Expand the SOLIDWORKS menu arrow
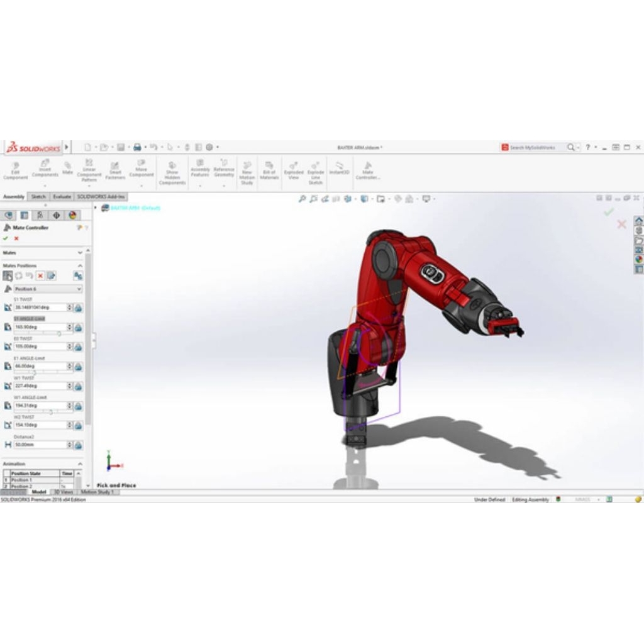 pos(67,147)
